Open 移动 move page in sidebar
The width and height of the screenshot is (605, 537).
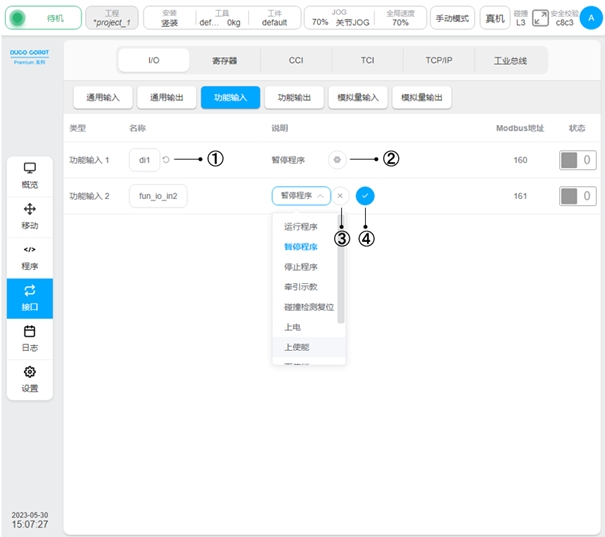29,216
